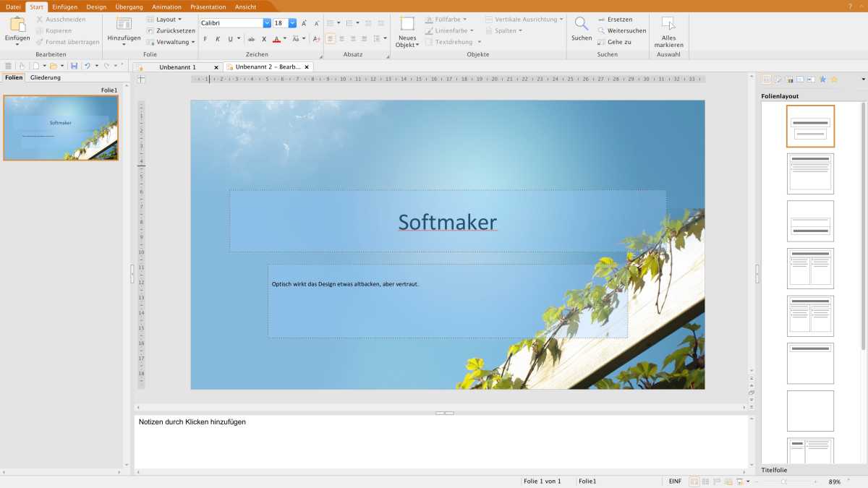Toggle EINF insert mode in status bar
The image size is (868, 488).
point(675,481)
